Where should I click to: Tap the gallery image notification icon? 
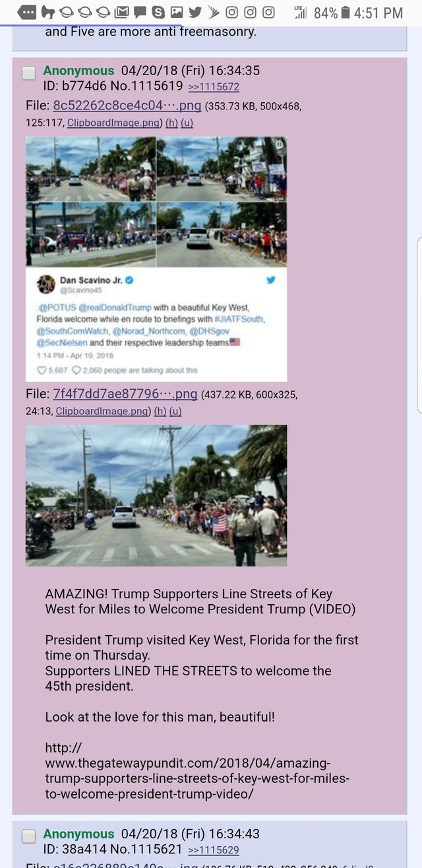[x=177, y=12]
